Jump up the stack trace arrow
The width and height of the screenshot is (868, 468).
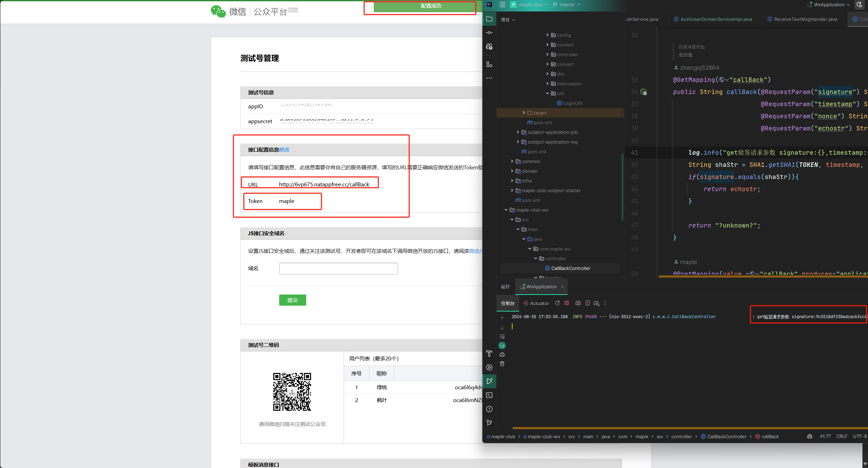tap(502, 318)
